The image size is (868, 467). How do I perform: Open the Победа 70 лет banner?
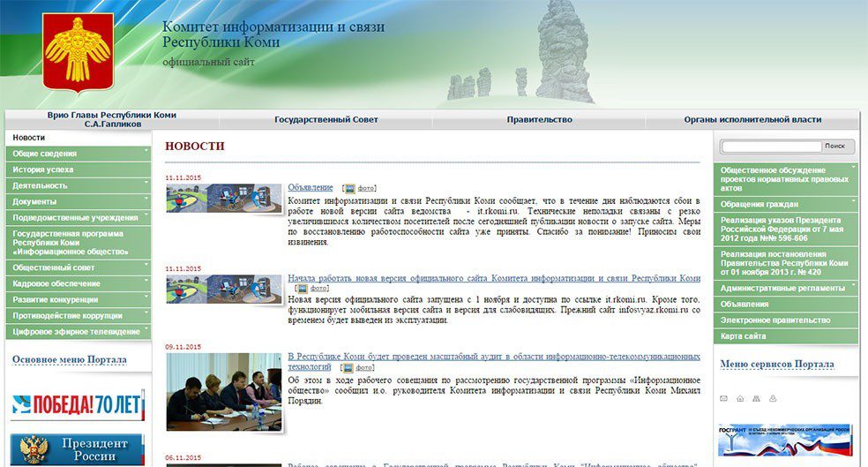click(x=78, y=405)
